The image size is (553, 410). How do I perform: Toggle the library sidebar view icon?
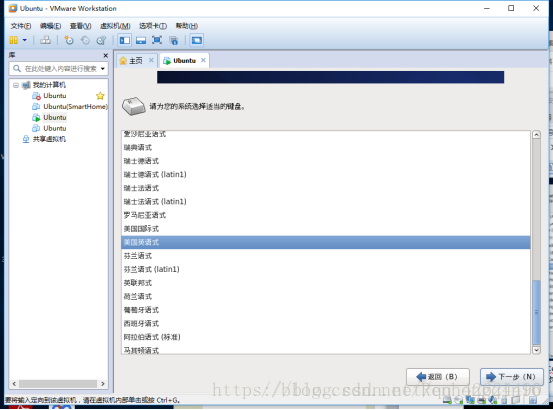[124, 40]
